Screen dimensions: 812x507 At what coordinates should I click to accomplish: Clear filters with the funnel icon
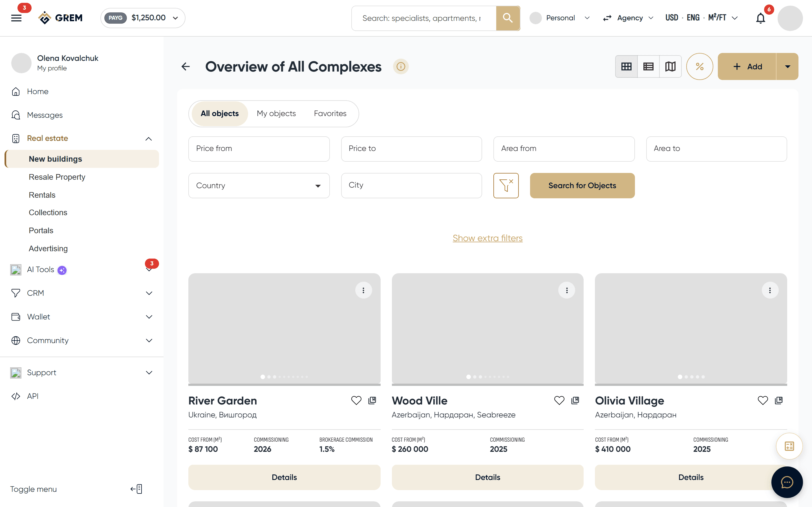point(506,185)
